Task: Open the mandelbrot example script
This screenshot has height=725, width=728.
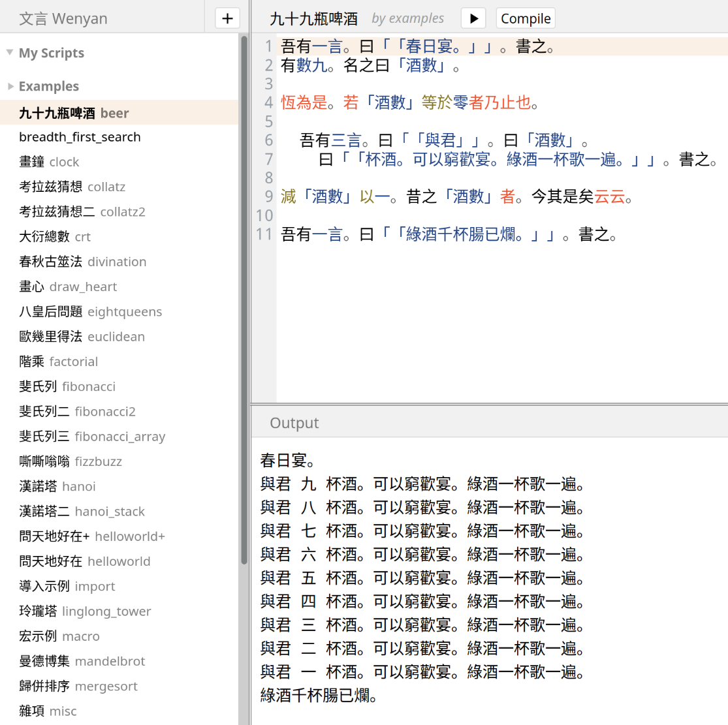Action: pos(82,661)
